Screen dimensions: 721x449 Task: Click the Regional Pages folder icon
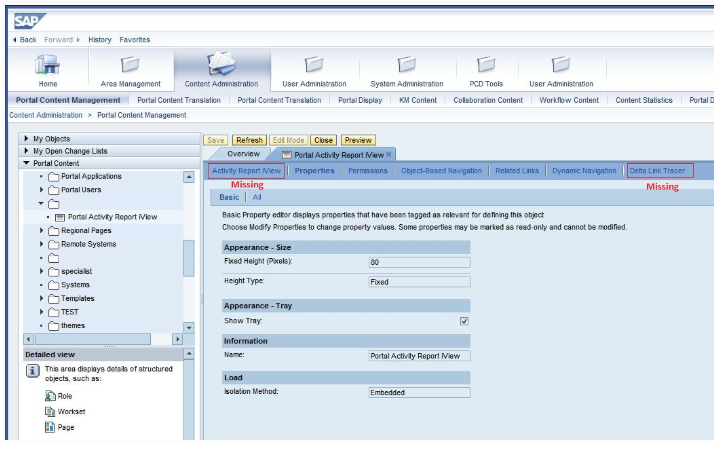[x=54, y=231]
